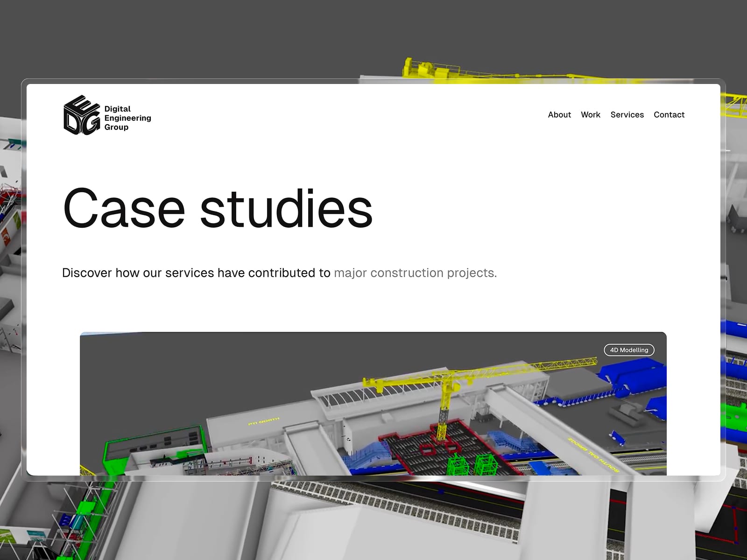This screenshot has width=747, height=560.
Task: Click the 4D Modelling tag
Action: (629, 350)
